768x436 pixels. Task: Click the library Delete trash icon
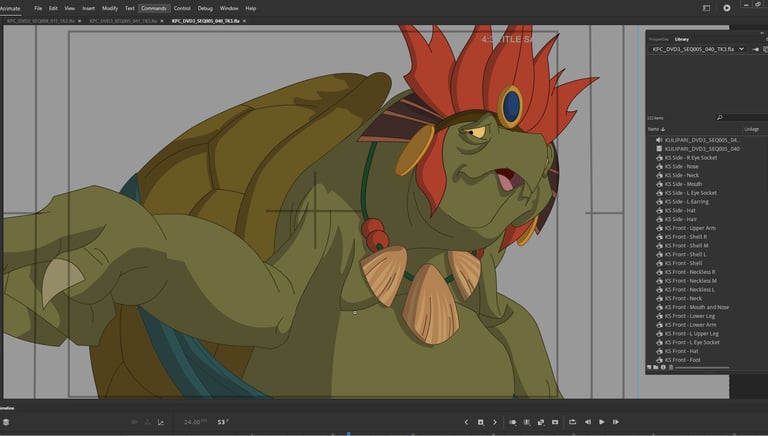671,367
